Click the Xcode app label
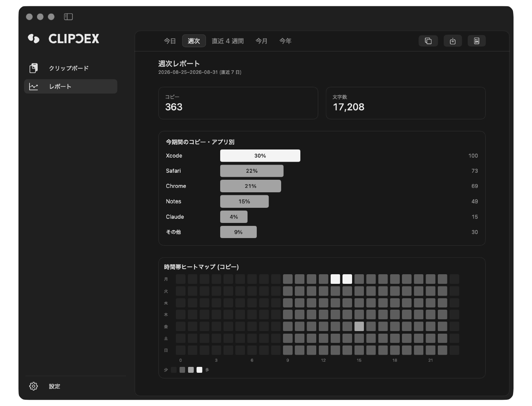This screenshot has width=532, height=406. (x=174, y=156)
